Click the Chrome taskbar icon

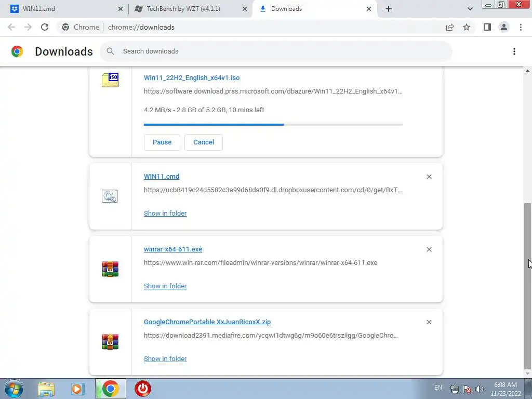click(110, 389)
